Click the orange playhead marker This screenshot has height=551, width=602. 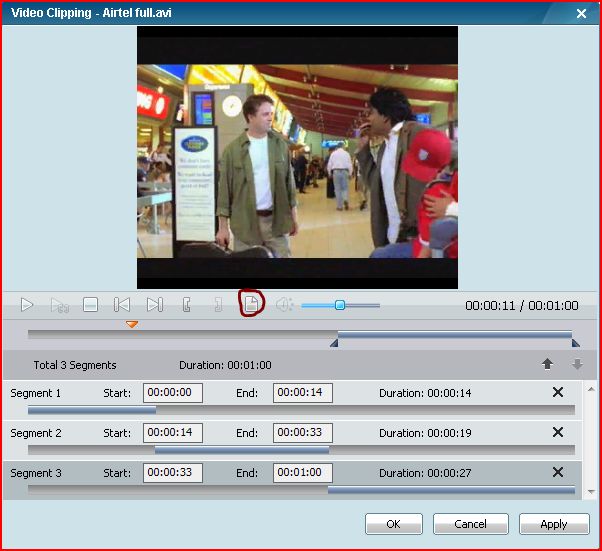pyautogui.click(x=132, y=324)
